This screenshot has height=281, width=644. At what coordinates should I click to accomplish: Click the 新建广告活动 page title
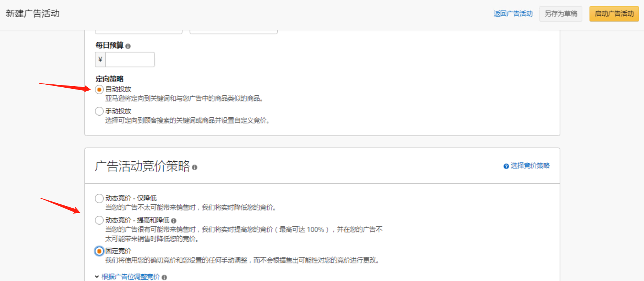click(33, 14)
